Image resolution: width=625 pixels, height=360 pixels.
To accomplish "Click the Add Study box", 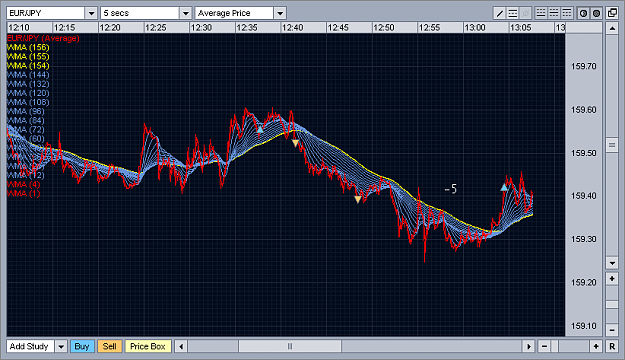I will pos(31,346).
